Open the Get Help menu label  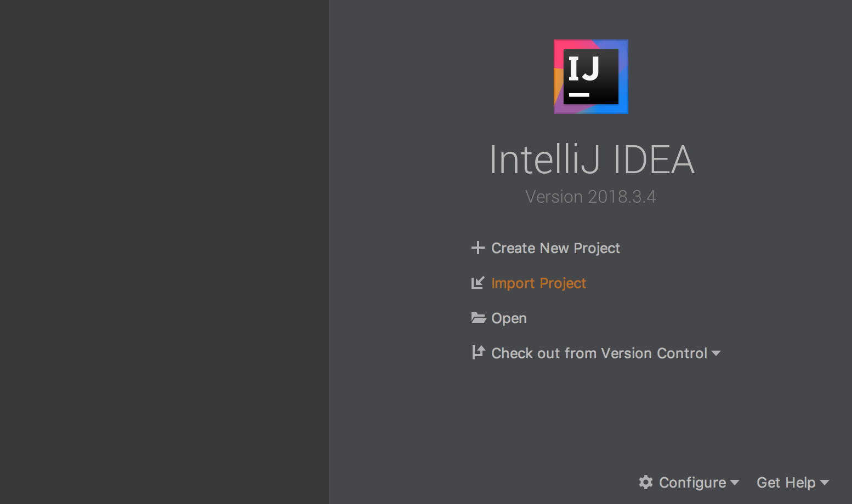pyautogui.click(x=786, y=483)
